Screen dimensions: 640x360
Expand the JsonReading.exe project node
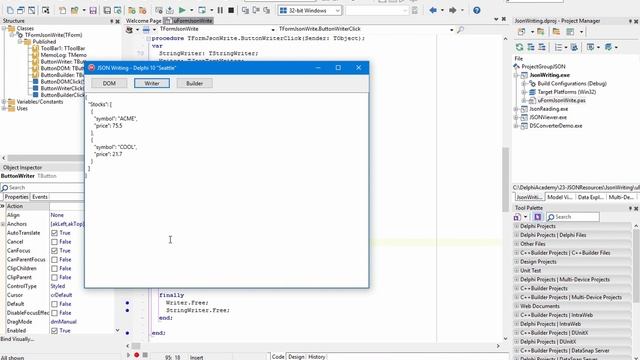[x=516, y=109]
